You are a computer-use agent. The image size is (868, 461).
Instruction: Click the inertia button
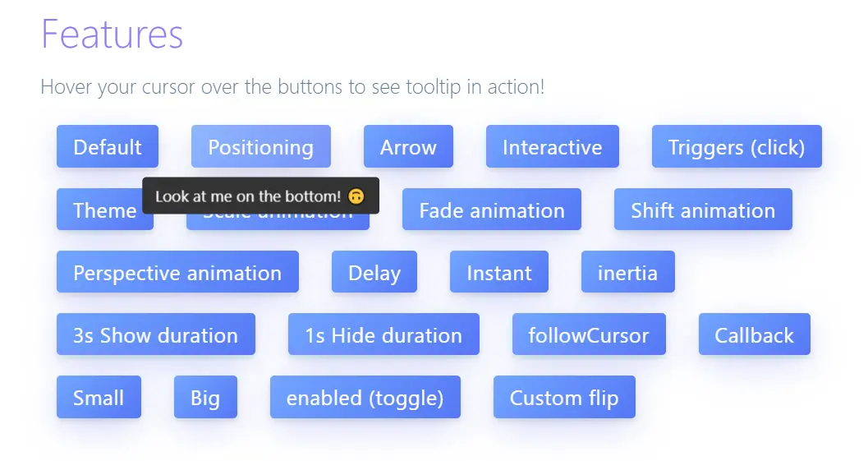coord(627,272)
